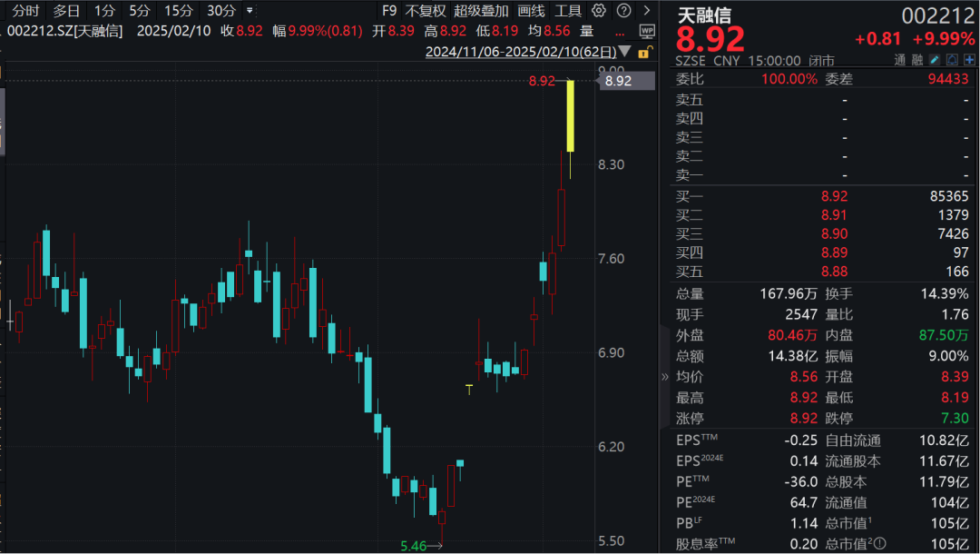Open the 工具 tools menu
The image size is (980, 554).
(568, 11)
